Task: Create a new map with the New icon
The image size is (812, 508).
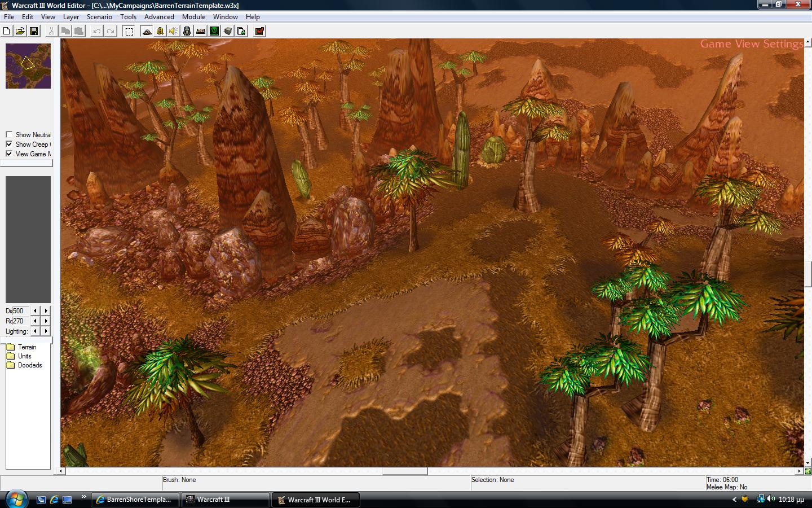Action: pos(7,31)
